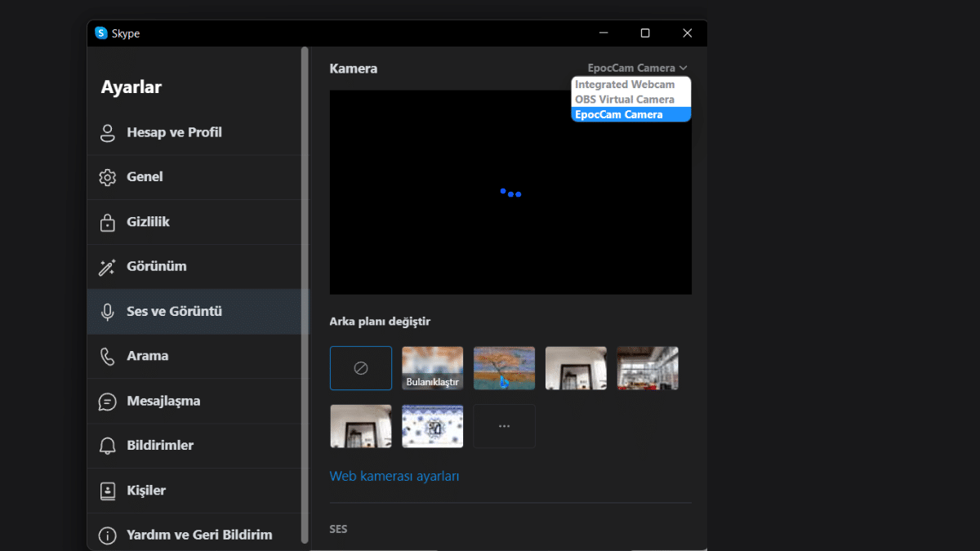Viewport: 980px width, 551px height.
Task: Go to Gizlilik settings
Action: 194,222
